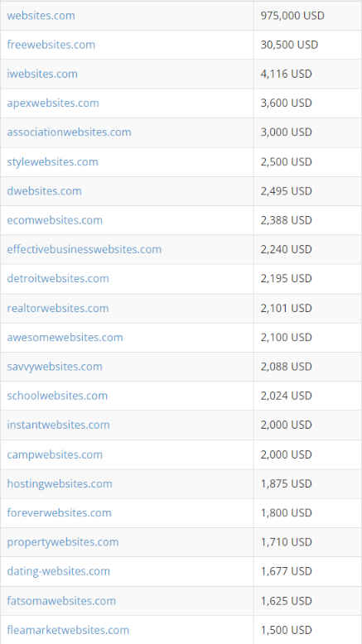362x644 pixels.
Task: Open instantwebsites.com link
Action: (x=58, y=425)
